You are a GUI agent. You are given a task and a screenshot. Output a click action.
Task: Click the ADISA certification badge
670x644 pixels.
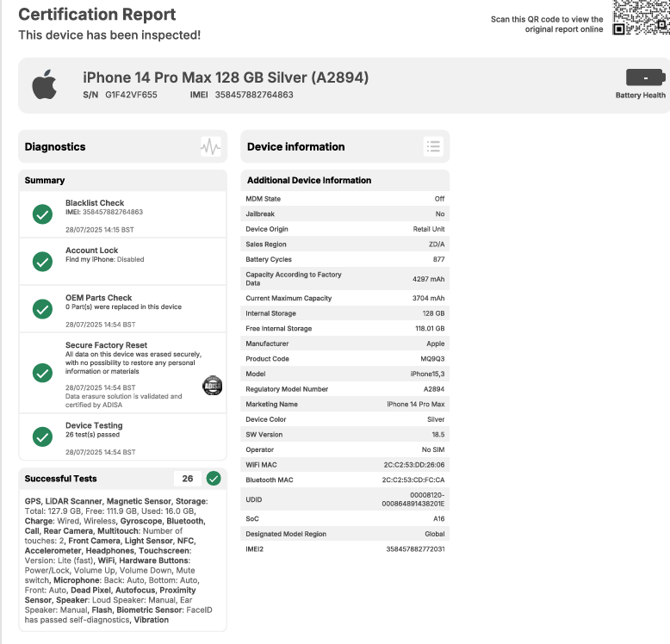point(212,387)
